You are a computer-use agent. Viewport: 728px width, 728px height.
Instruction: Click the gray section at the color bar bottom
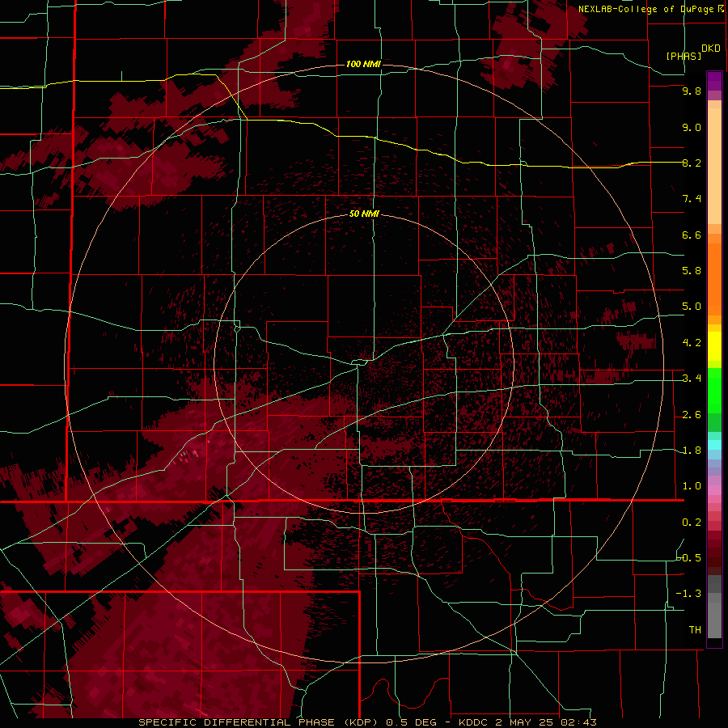(x=714, y=608)
